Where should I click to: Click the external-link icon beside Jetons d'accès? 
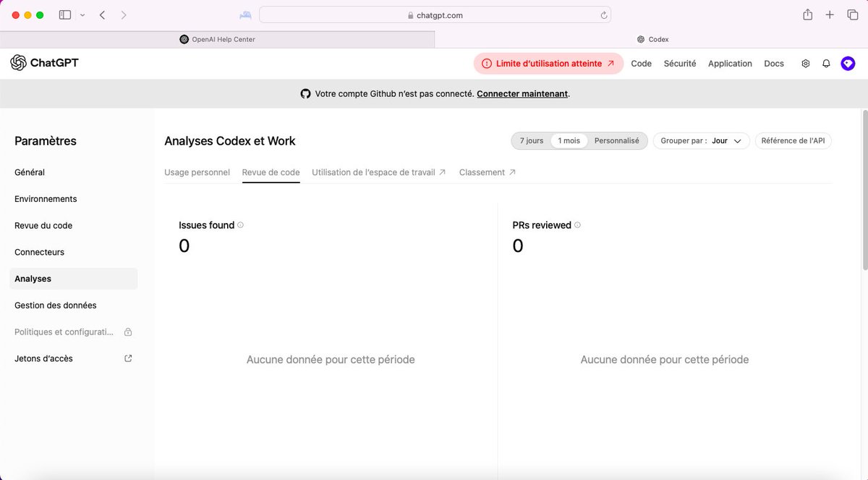click(x=128, y=358)
